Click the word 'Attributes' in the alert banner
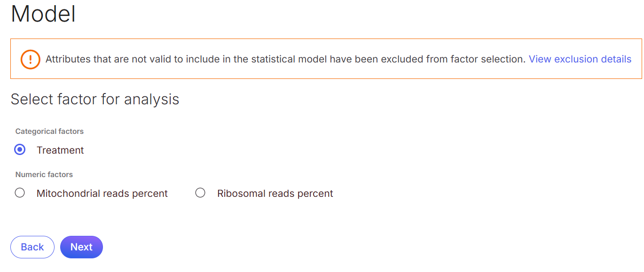 67,59
